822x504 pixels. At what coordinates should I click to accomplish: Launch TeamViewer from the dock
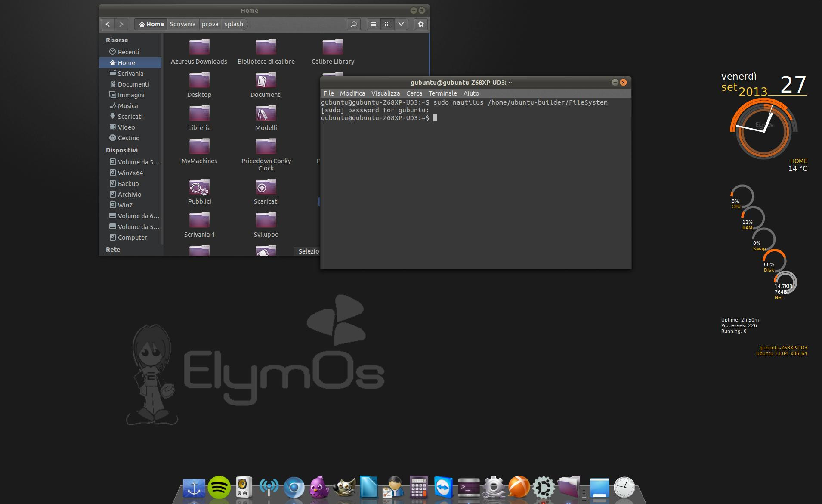pyautogui.click(x=443, y=487)
